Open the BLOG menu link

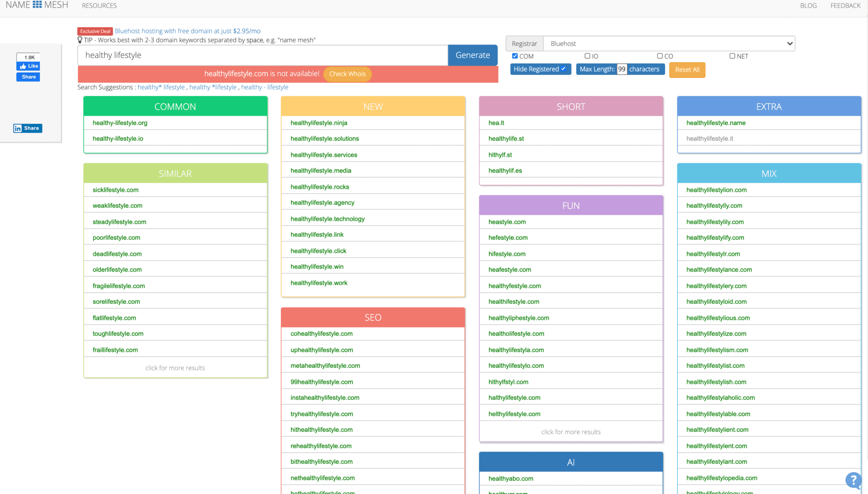(x=808, y=6)
